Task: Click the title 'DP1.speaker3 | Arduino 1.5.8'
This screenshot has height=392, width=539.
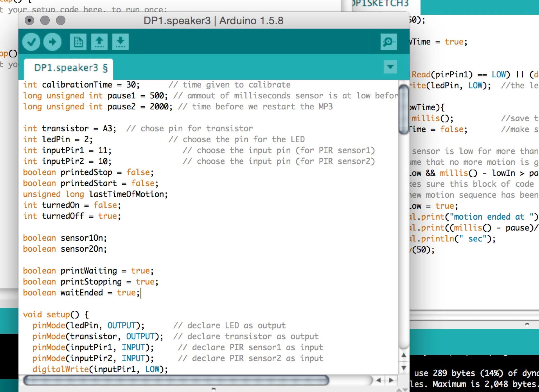Action: 213,21
